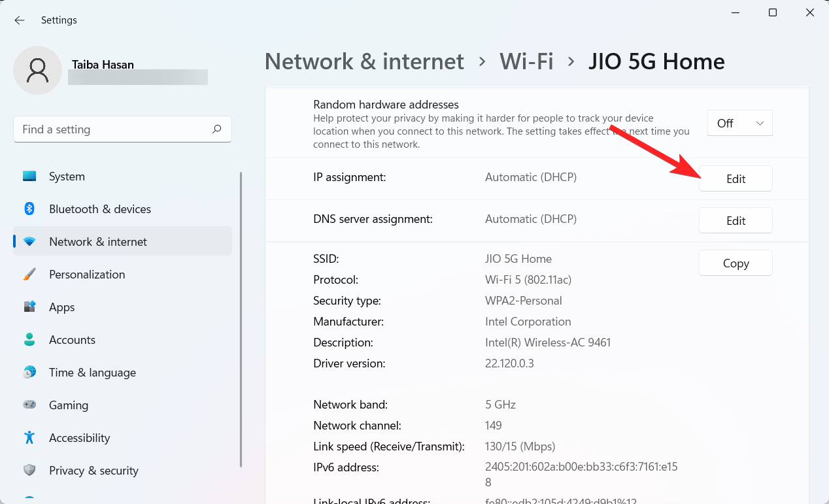
Task: Click the Taiba Hasan profile picture
Action: tap(38, 70)
